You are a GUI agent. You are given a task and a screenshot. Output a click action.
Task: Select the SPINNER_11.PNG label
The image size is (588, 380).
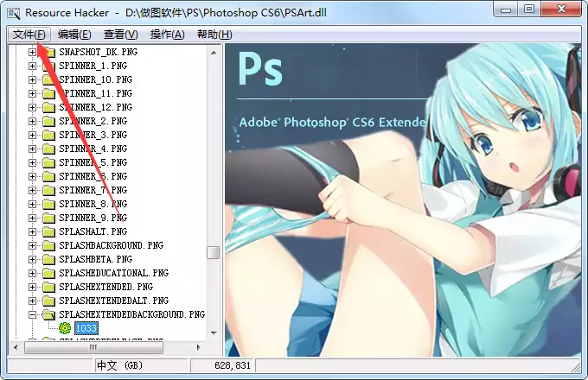point(96,93)
